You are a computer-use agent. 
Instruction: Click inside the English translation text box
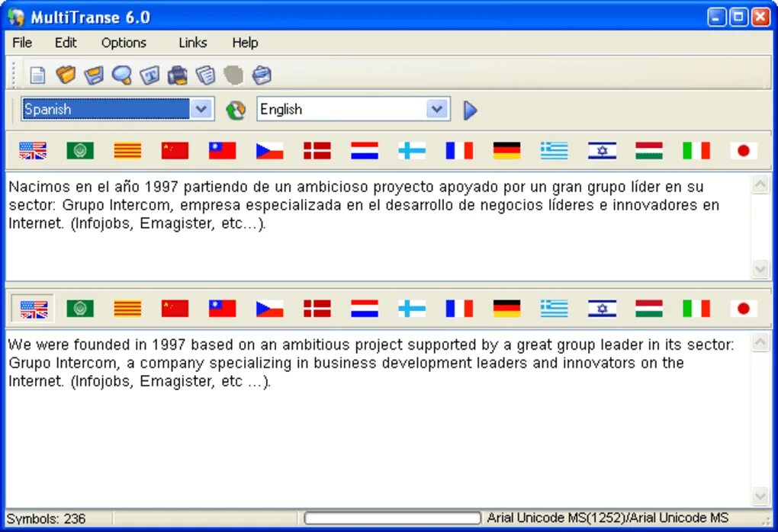[x=378, y=418]
